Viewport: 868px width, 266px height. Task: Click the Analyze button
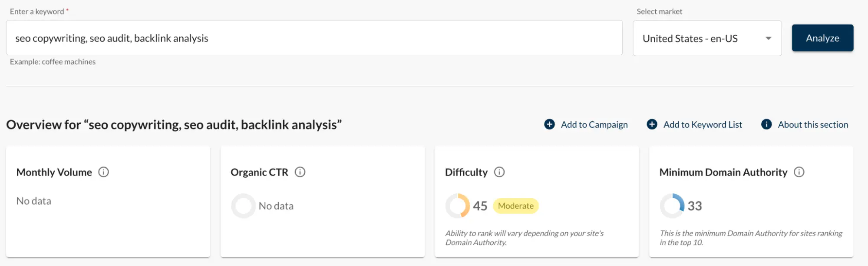coord(822,38)
